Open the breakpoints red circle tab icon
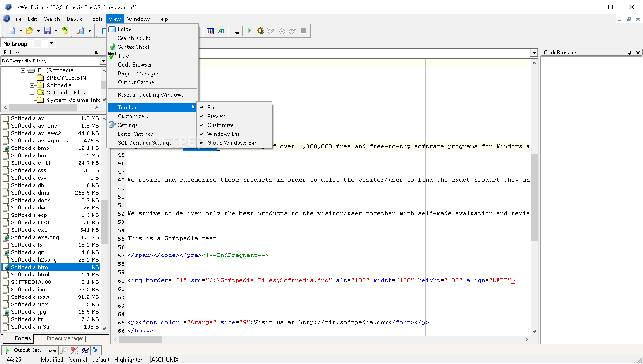 pyautogui.click(x=74, y=350)
